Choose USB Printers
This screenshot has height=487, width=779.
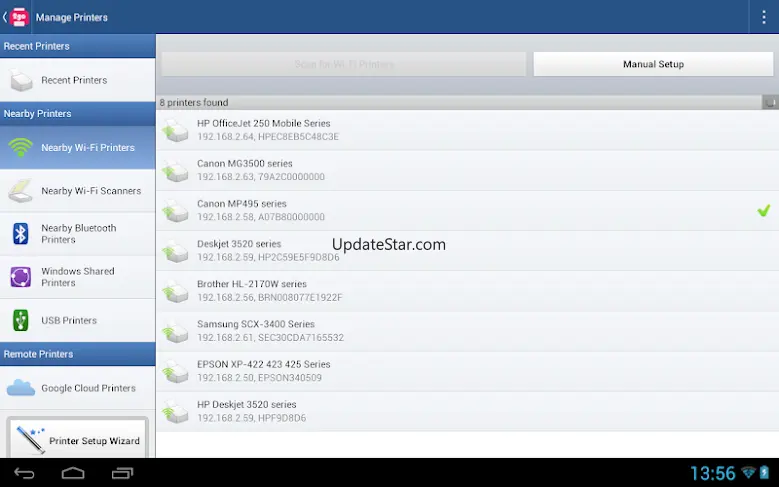pos(78,320)
